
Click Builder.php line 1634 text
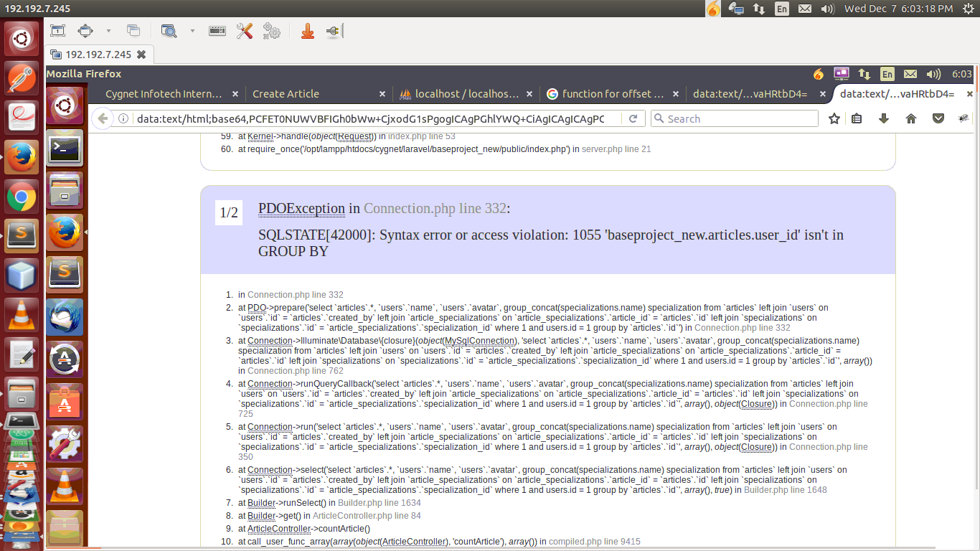pyautogui.click(x=380, y=503)
